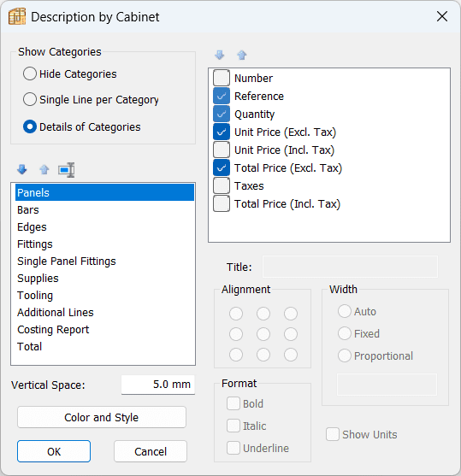Open Color and Style settings
Image resolution: width=461 pixels, height=476 pixels.
[102, 417]
